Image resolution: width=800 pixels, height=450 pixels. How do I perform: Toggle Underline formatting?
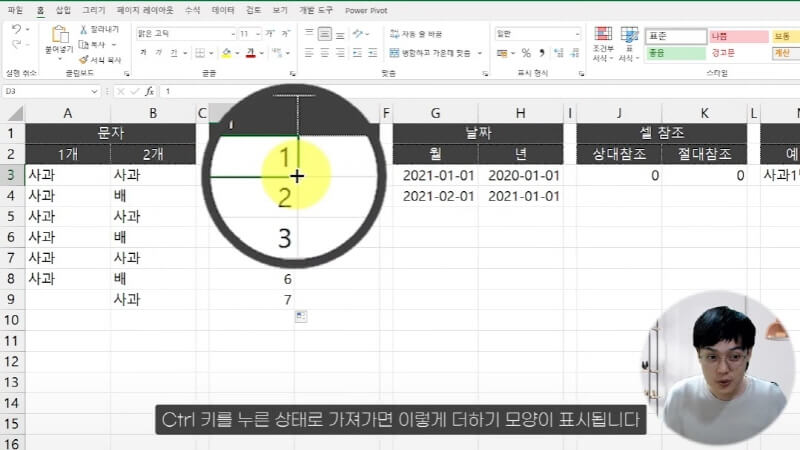pyautogui.click(x=174, y=53)
